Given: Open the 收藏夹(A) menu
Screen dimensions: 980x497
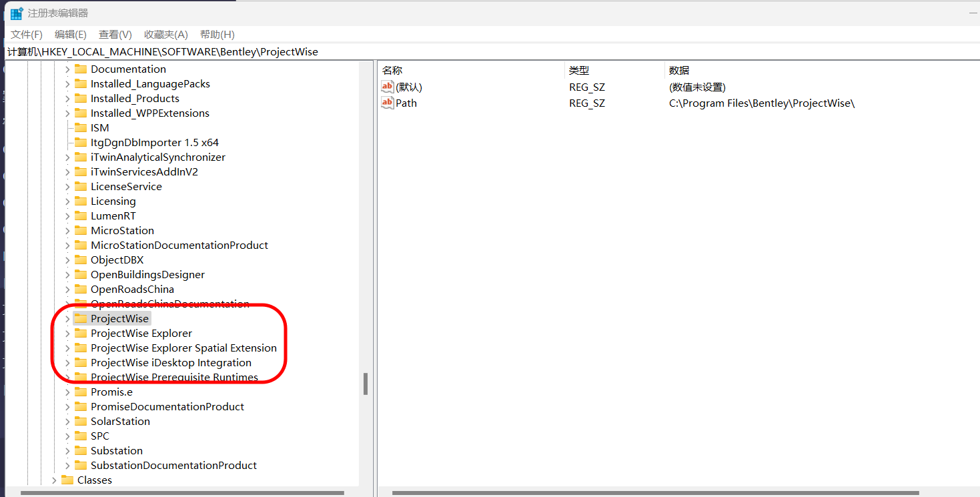Looking at the screenshot, I should (x=166, y=34).
